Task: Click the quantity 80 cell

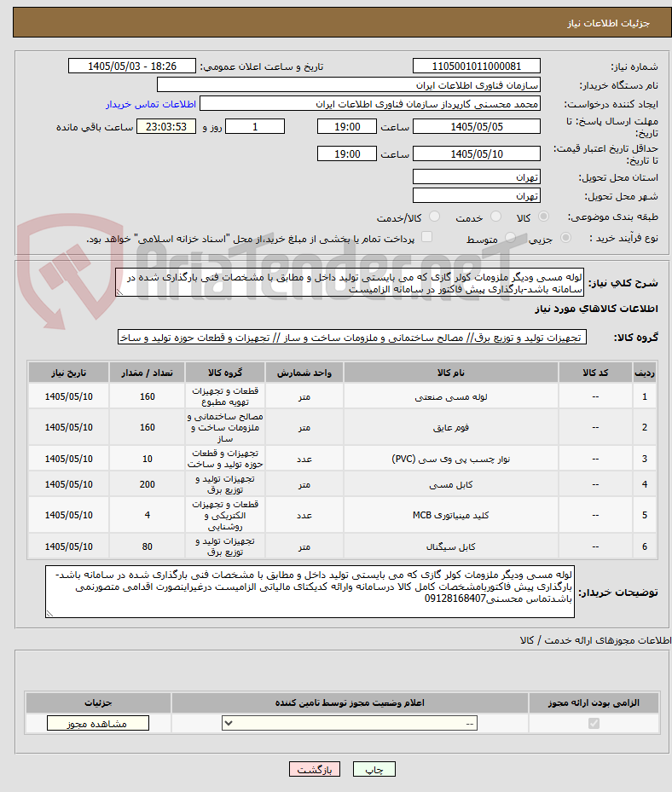Action: [147, 546]
